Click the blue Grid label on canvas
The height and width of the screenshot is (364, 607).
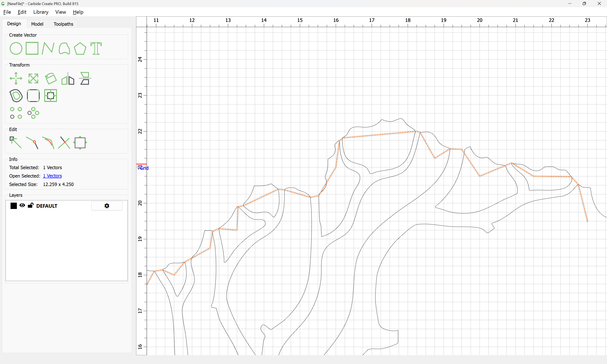pos(144,168)
